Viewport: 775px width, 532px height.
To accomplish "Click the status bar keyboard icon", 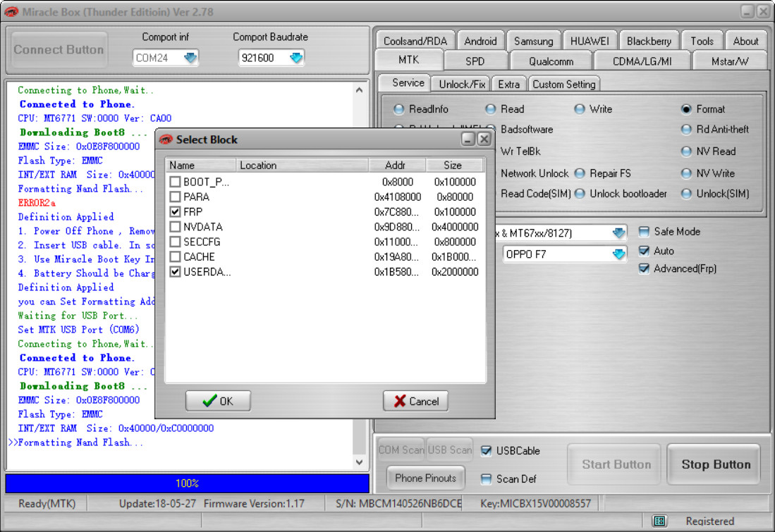I will tap(659, 521).
